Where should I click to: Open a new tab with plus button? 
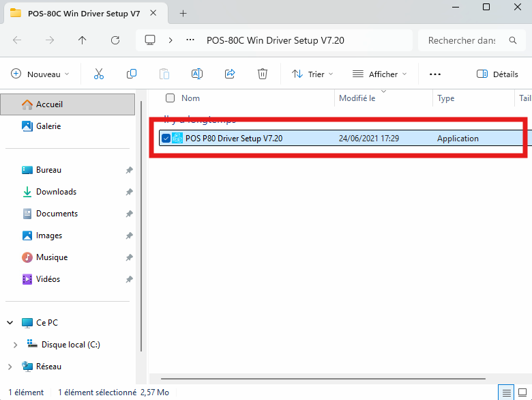coord(183,13)
